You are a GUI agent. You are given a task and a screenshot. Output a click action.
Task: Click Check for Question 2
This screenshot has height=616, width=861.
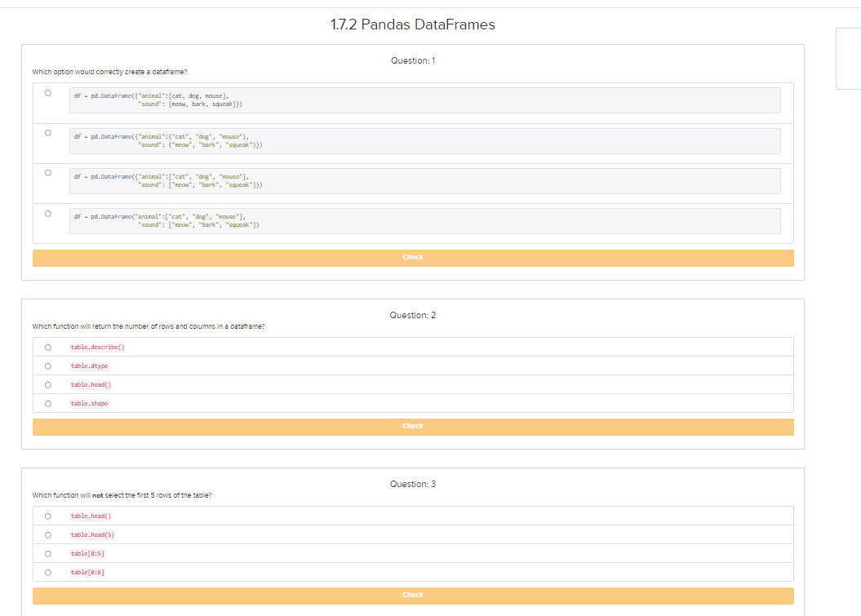click(413, 426)
